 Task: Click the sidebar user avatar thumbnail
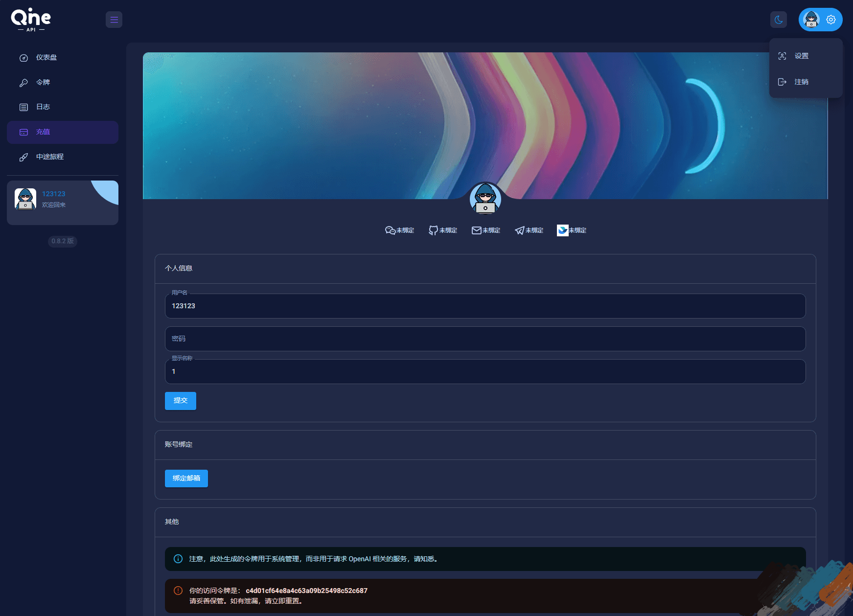25,199
